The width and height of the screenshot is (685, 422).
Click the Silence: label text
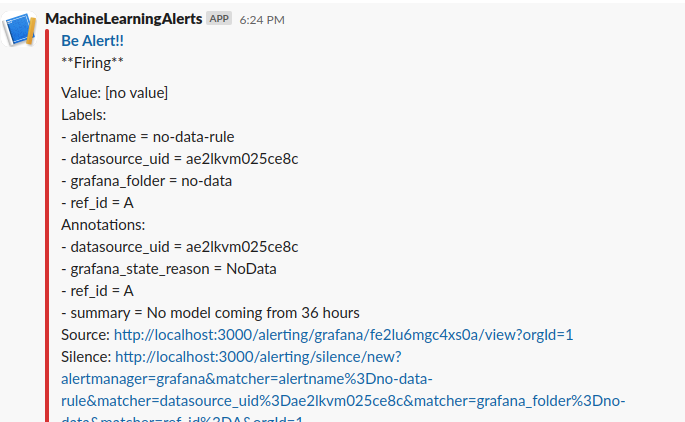pyautogui.click(x=86, y=357)
